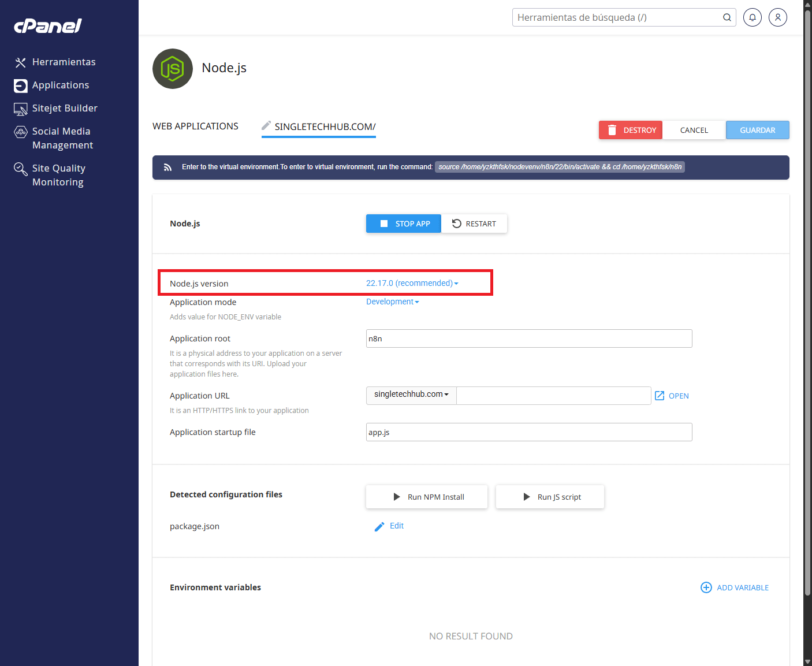812x666 pixels.
Task: Select Social Media Management menu entry
Action: click(x=62, y=138)
